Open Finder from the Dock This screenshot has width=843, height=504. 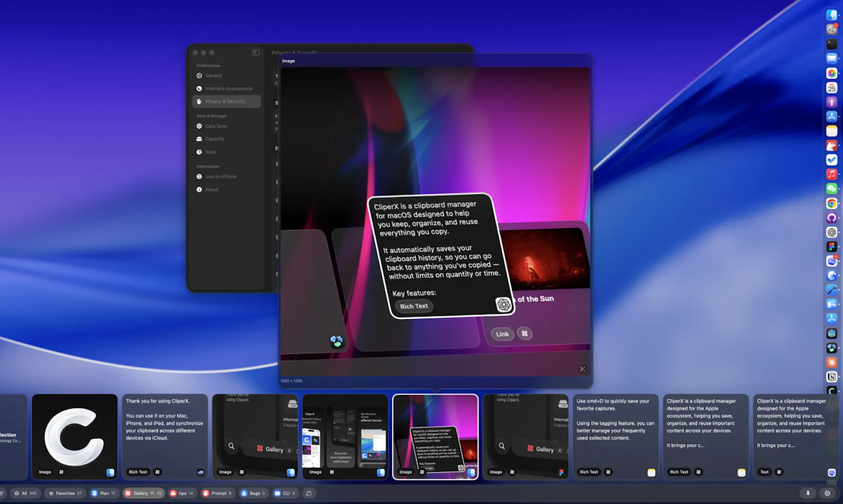(x=831, y=15)
